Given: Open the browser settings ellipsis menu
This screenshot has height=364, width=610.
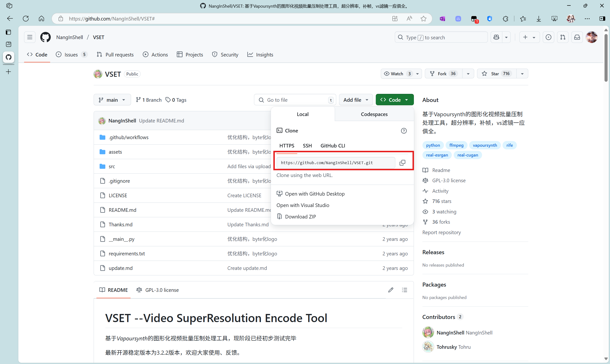Looking at the screenshot, I should click(x=587, y=19).
